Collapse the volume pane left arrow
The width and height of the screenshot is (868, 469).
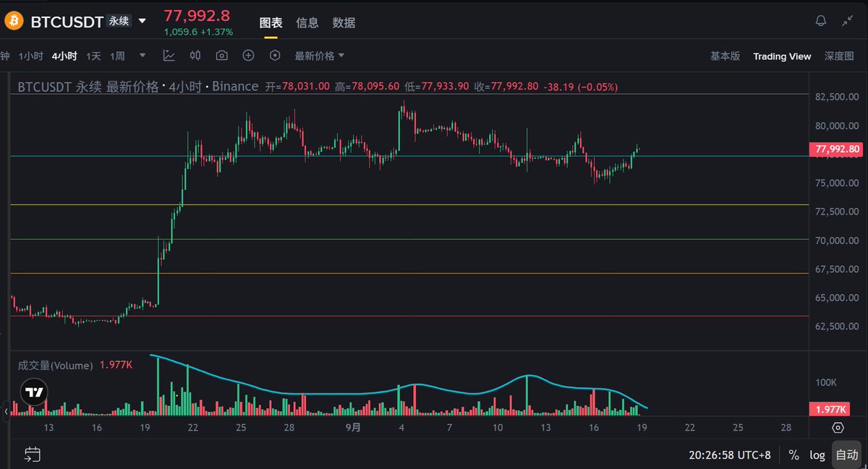7,412
